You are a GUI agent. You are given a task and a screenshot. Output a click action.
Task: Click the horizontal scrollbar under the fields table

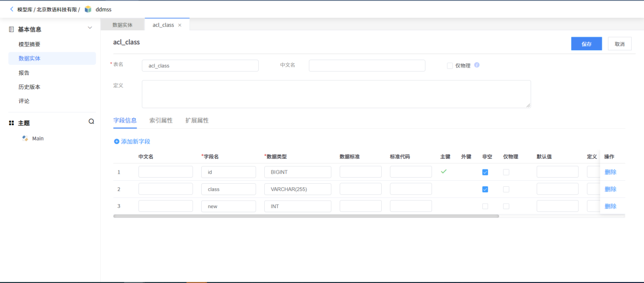tap(306, 216)
